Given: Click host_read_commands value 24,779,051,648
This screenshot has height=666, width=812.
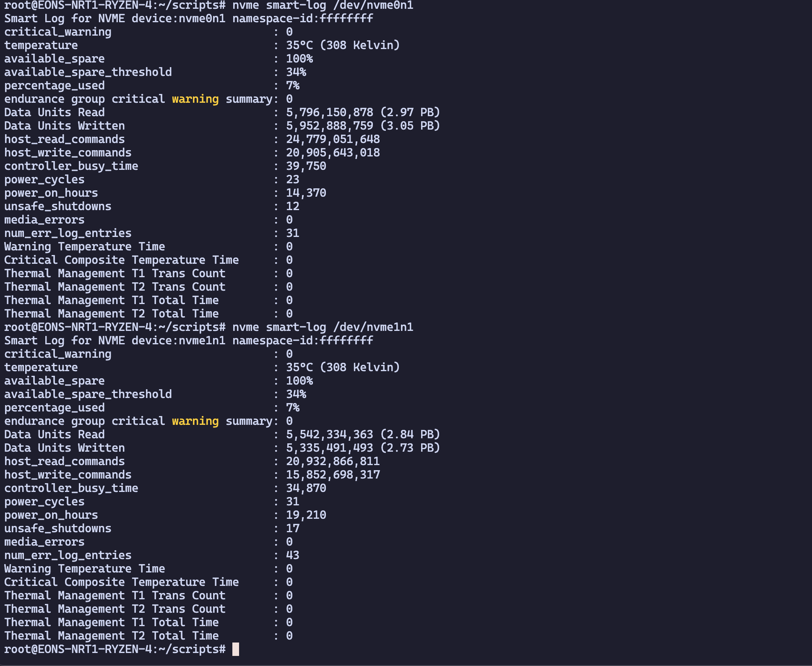Looking at the screenshot, I should point(333,139).
